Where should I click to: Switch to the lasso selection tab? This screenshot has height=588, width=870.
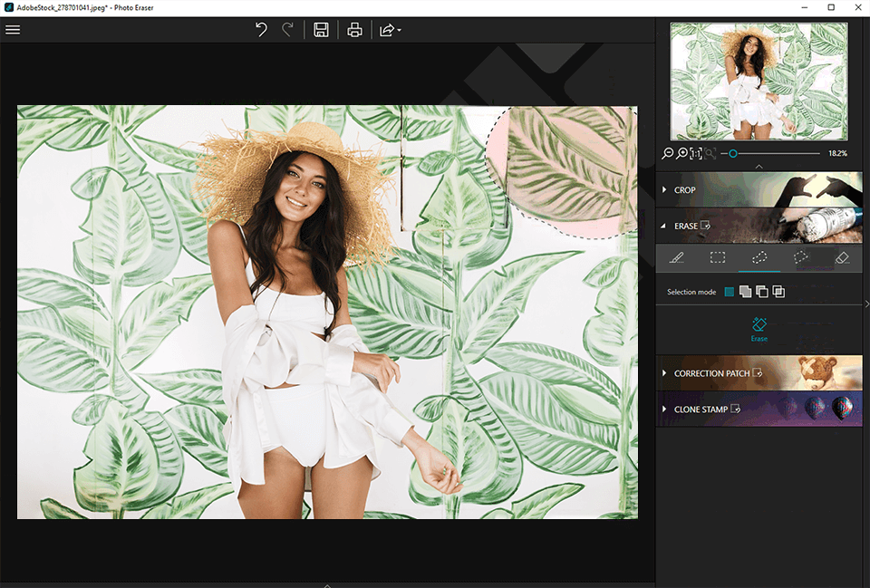[759, 258]
